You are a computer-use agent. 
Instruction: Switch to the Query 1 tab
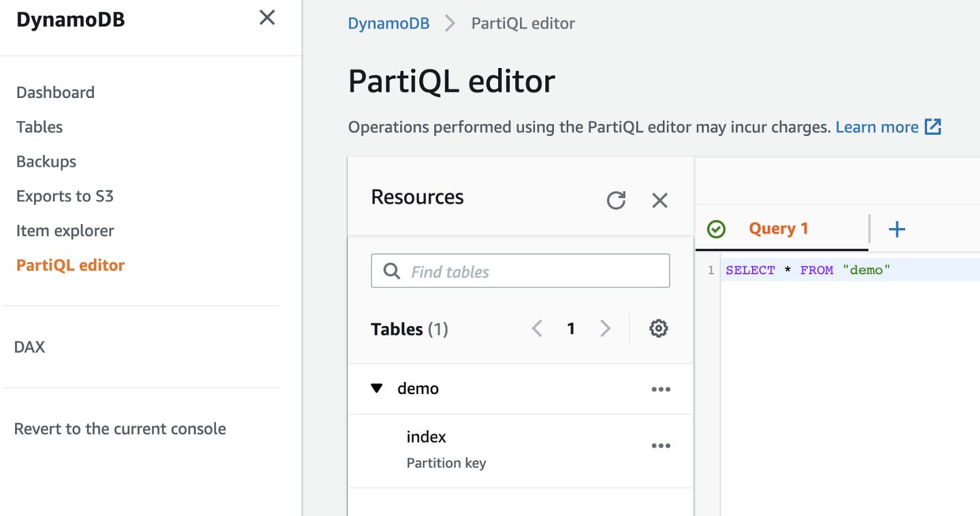(778, 229)
